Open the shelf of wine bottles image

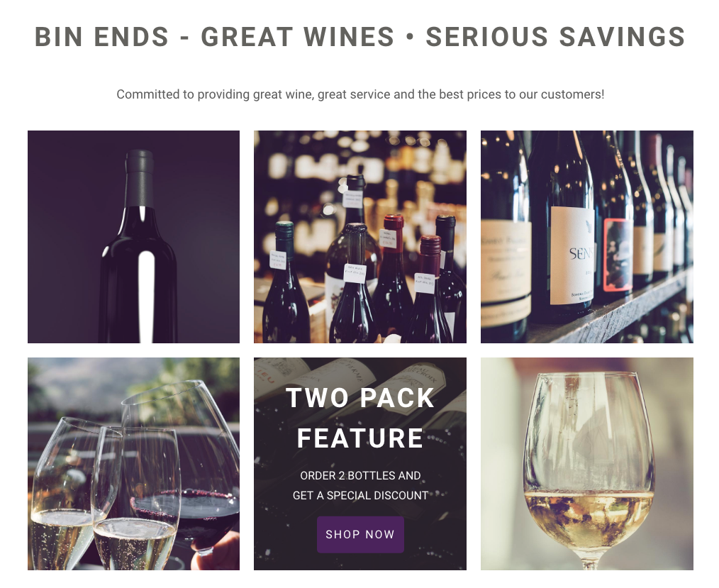tap(587, 237)
